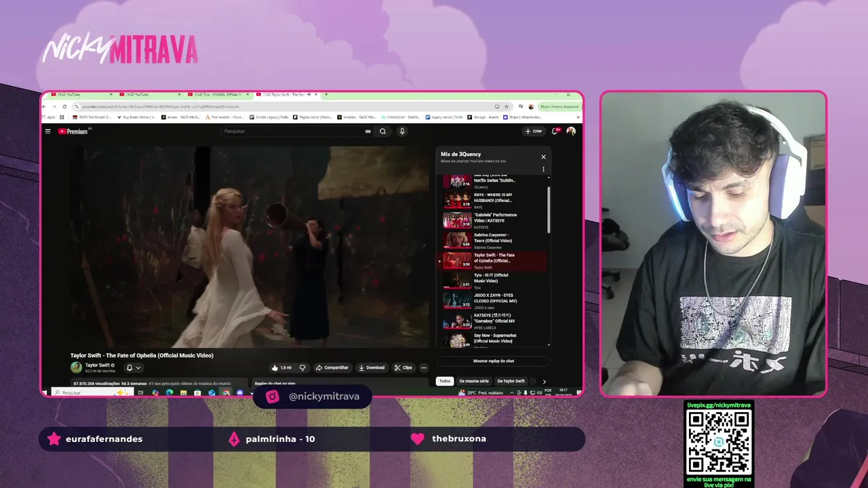Open Chrome icon in Windows taskbar
The width and height of the screenshot is (868, 488).
[x=226, y=392]
